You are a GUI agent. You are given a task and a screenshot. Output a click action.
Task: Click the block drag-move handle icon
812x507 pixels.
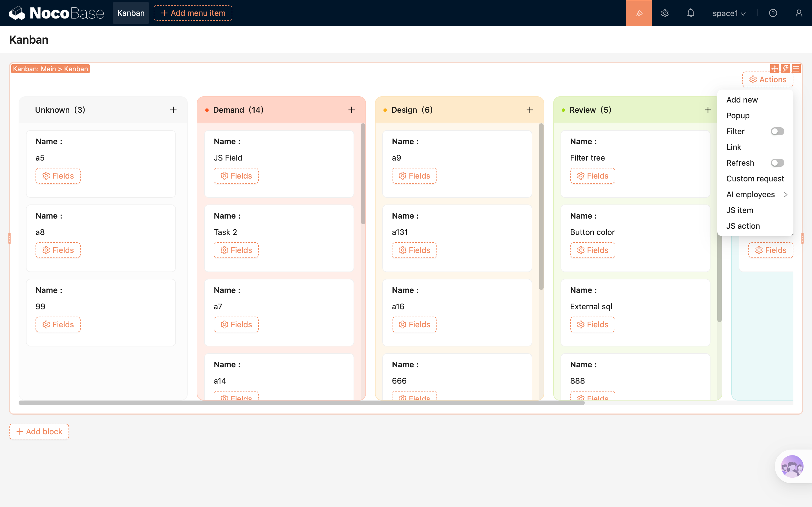click(775, 69)
